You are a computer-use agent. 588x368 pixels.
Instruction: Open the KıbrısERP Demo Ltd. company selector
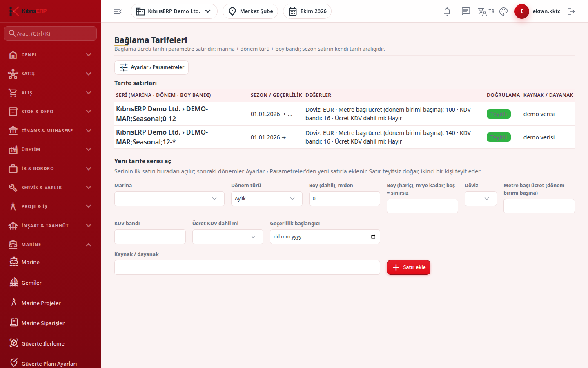point(174,11)
